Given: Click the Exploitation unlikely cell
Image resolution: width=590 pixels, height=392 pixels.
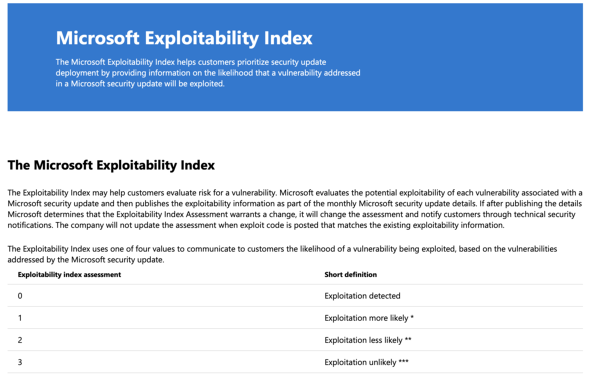Looking at the screenshot, I should pos(366,363).
